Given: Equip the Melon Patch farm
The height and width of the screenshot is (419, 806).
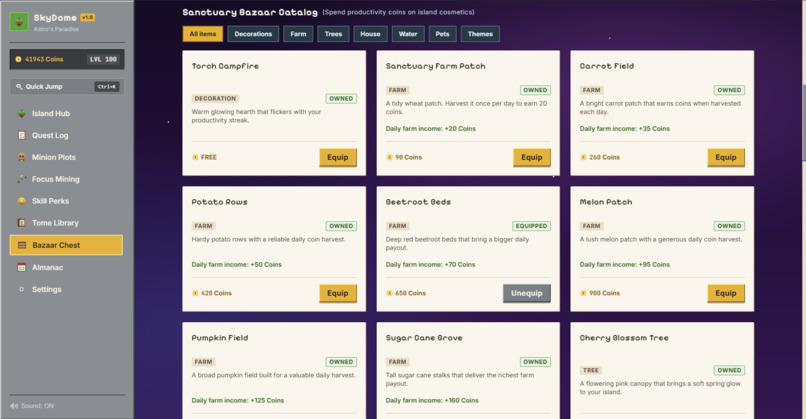Looking at the screenshot, I should (x=726, y=293).
